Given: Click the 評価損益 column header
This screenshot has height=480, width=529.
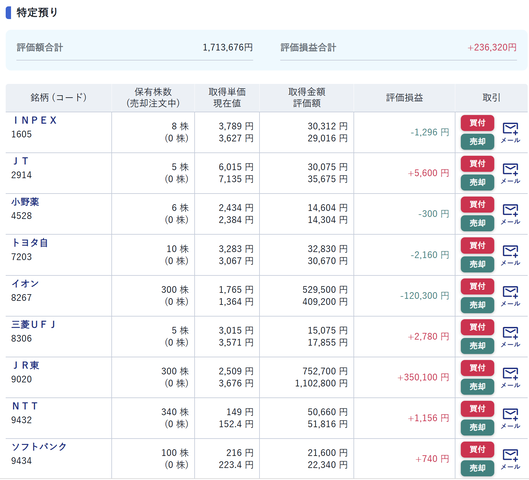Looking at the screenshot, I should pos(404,98).
